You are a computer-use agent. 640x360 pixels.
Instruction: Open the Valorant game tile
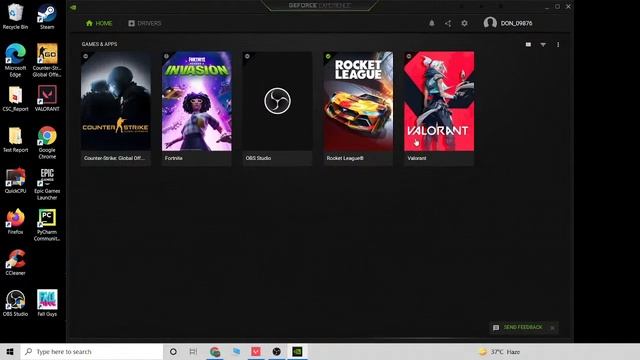click(x=439, y=101)
